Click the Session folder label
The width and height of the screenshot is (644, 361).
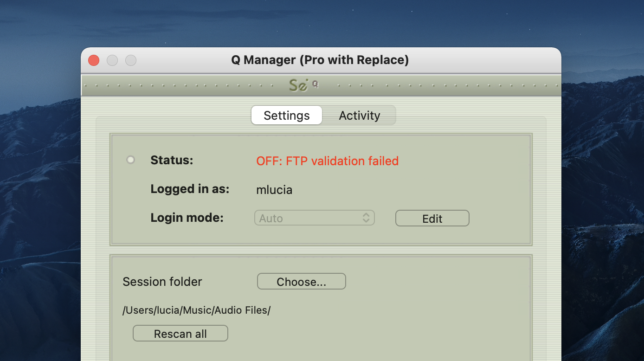tap(162, 282)
